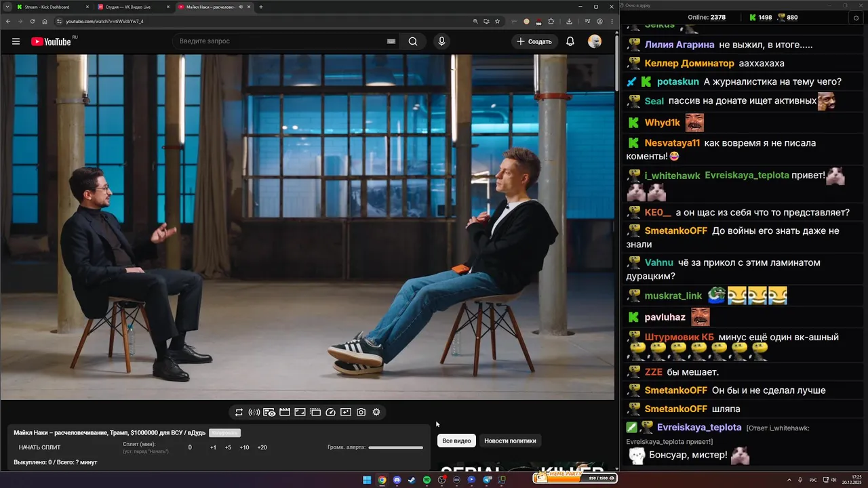
Task: Click username Келлер Доминатор in chat
Action: pyautogui.click(x=689, y=63)
